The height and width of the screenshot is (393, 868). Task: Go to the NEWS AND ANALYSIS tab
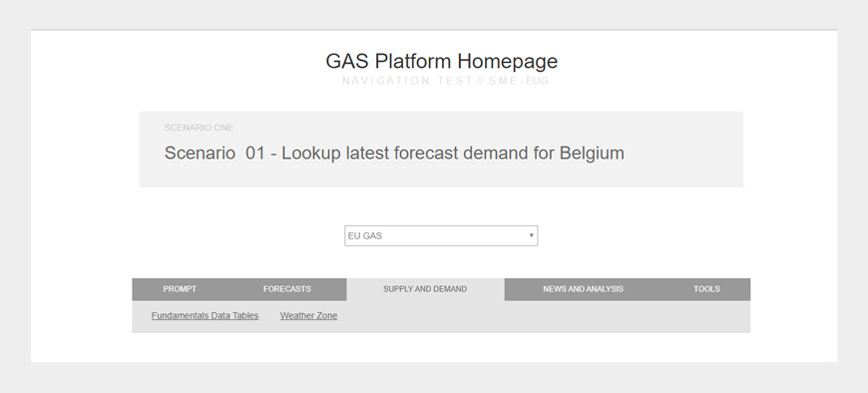point(583,289)
